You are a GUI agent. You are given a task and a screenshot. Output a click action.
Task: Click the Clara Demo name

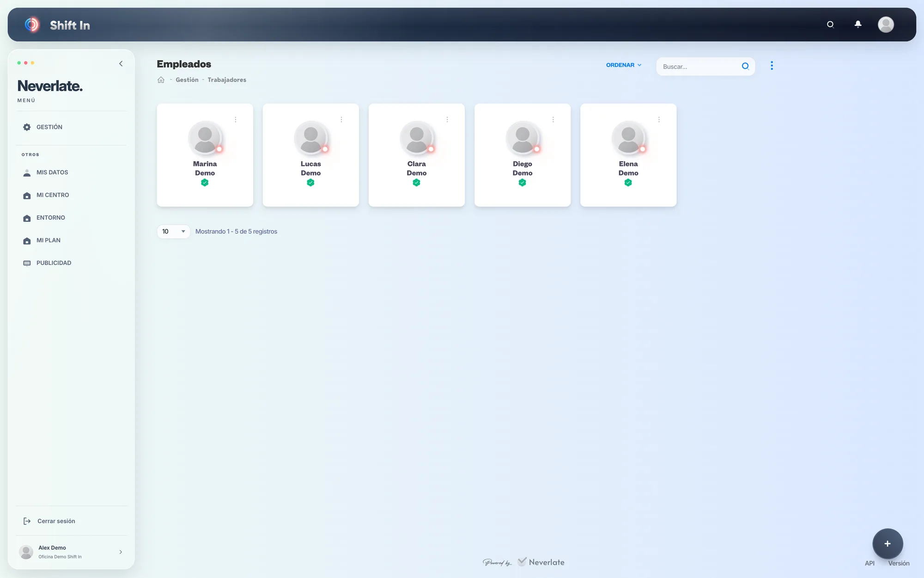click(x=416, y=168)
